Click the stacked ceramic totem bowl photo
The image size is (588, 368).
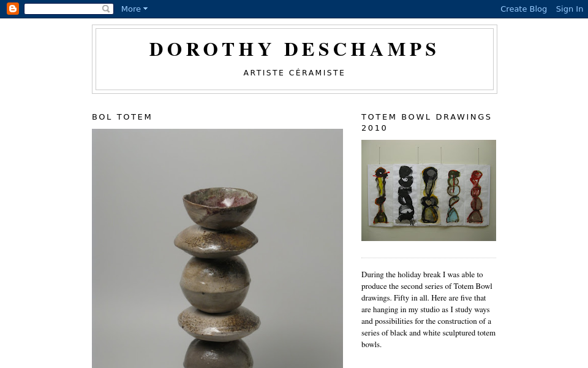tap(217, 245)
